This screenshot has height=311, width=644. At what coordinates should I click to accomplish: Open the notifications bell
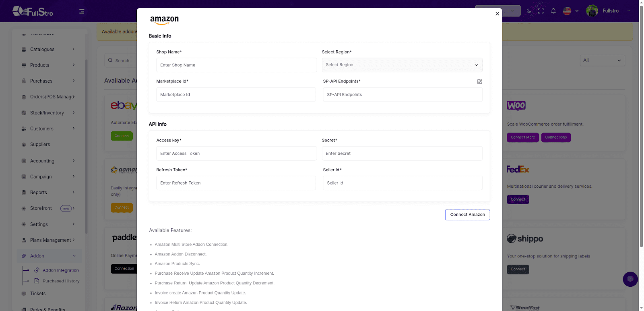[553, 11]
